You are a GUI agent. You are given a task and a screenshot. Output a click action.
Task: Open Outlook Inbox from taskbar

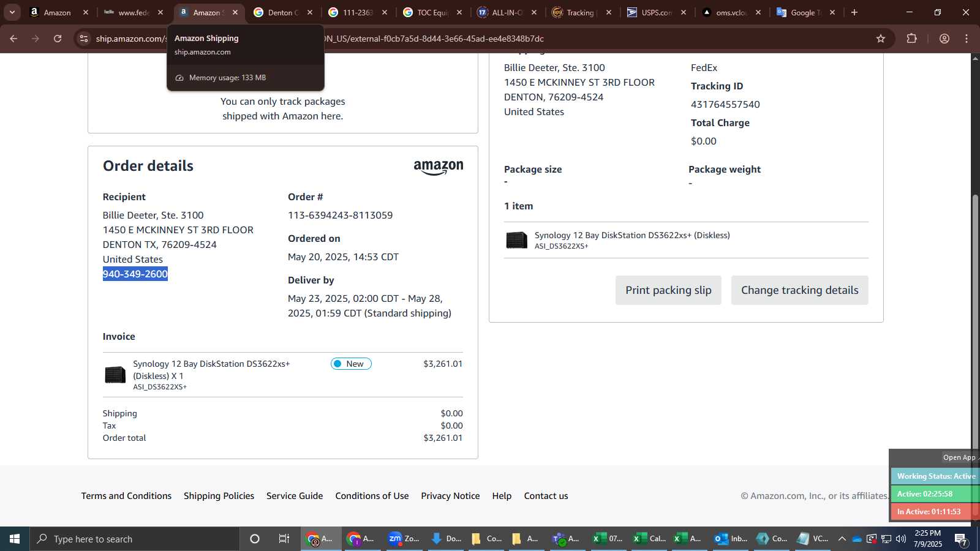(731, 539)
